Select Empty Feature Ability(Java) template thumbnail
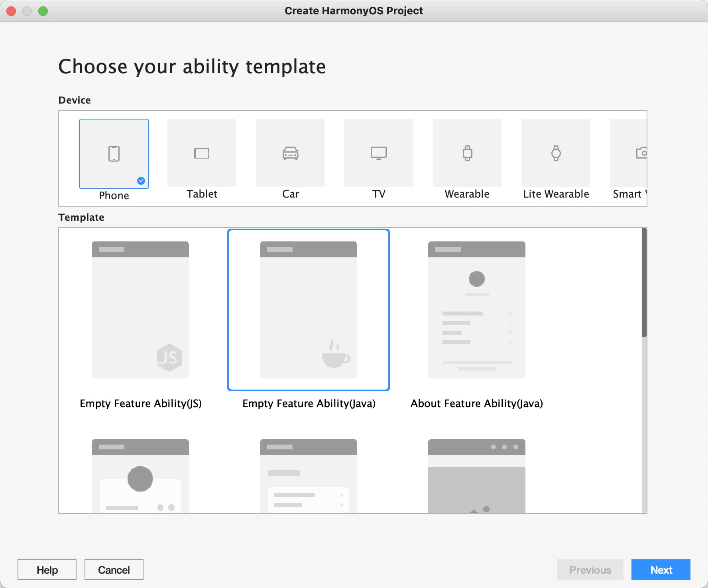Image resolution: width=708 pixels, height=588 pixels. click(309, 310)
